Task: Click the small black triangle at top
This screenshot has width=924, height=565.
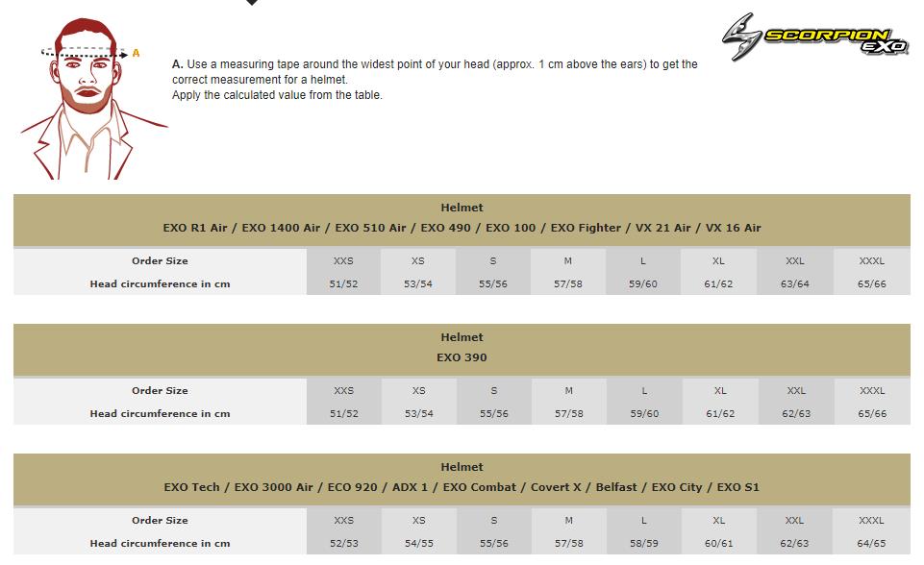Action: (252, 3)
